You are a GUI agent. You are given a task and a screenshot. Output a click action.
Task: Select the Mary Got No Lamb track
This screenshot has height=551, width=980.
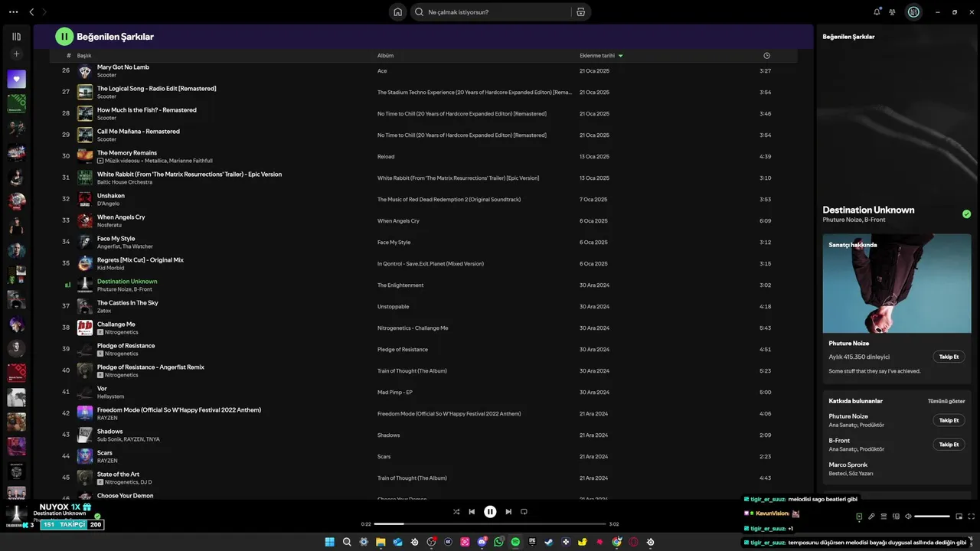pos(122,67)
